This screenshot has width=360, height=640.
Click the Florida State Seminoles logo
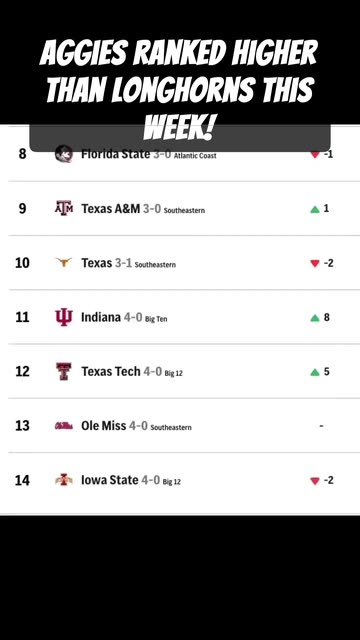click(64, 154)
